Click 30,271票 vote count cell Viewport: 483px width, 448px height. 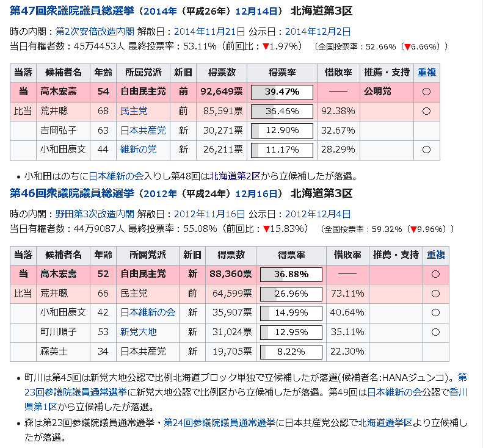(223, 131)
